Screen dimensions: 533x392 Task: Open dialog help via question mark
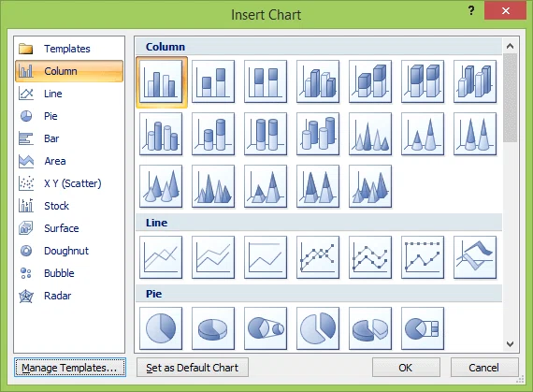[471, 10]
